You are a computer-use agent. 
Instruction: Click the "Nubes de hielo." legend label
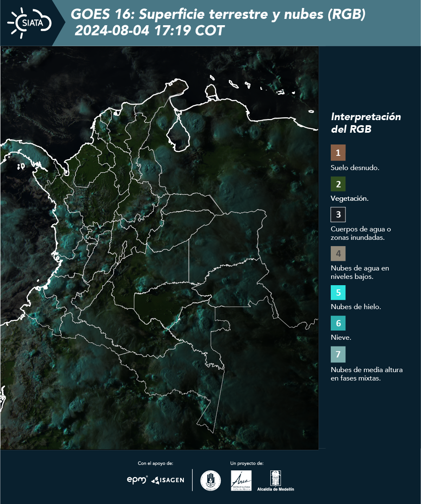[356, 307]
